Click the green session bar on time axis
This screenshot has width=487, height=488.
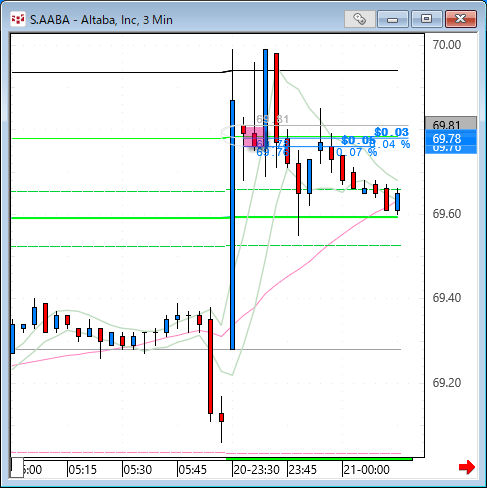[319, 459]
